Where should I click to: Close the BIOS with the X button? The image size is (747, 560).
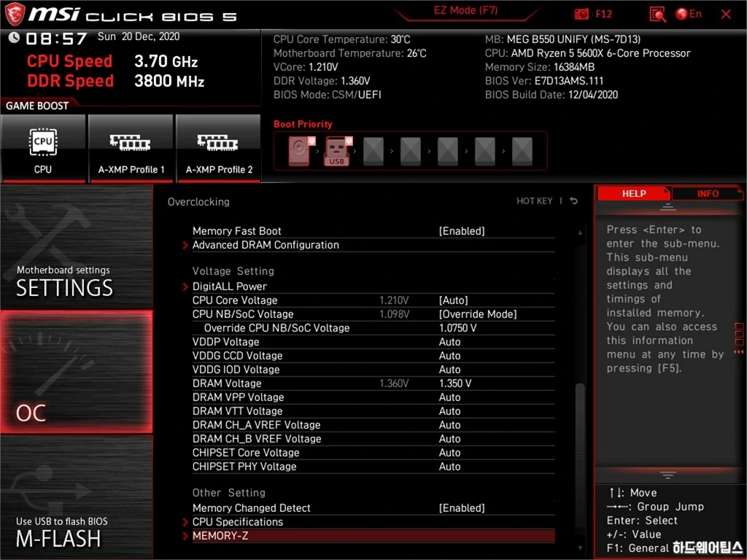click(726, 14)
